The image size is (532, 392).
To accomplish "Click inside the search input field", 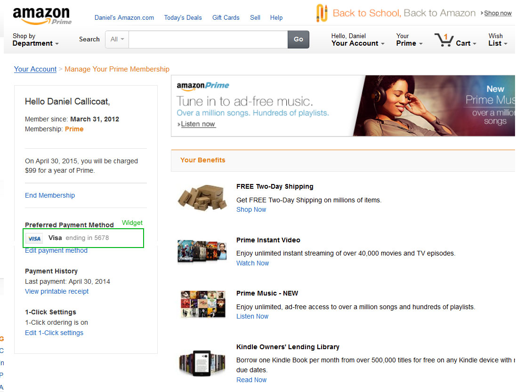I will click(x=207, y=40).
